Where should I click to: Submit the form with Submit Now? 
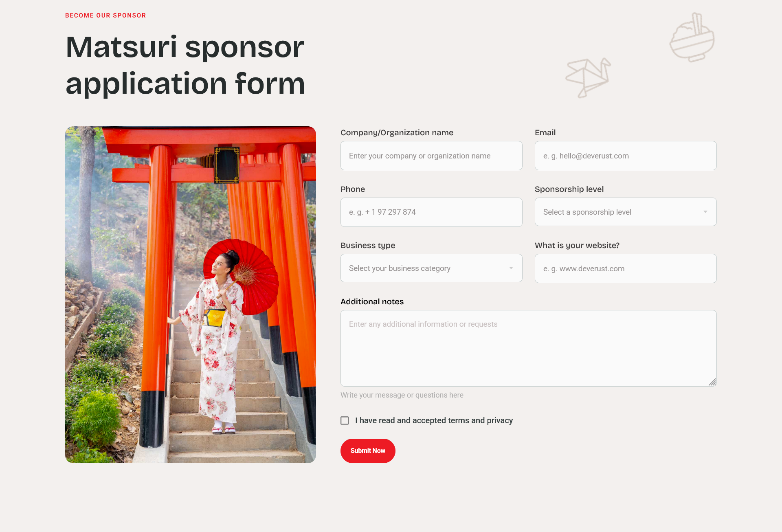point(368,451)
